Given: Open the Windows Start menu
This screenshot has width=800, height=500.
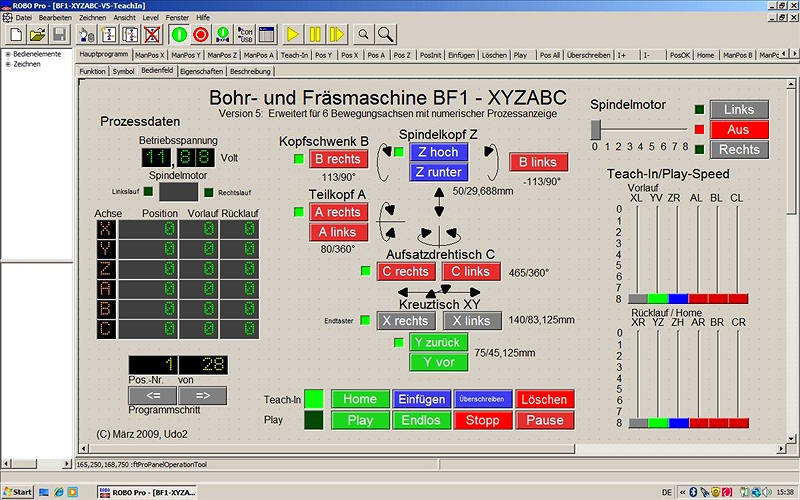Looking at the screenshot, I should point(18,492).
